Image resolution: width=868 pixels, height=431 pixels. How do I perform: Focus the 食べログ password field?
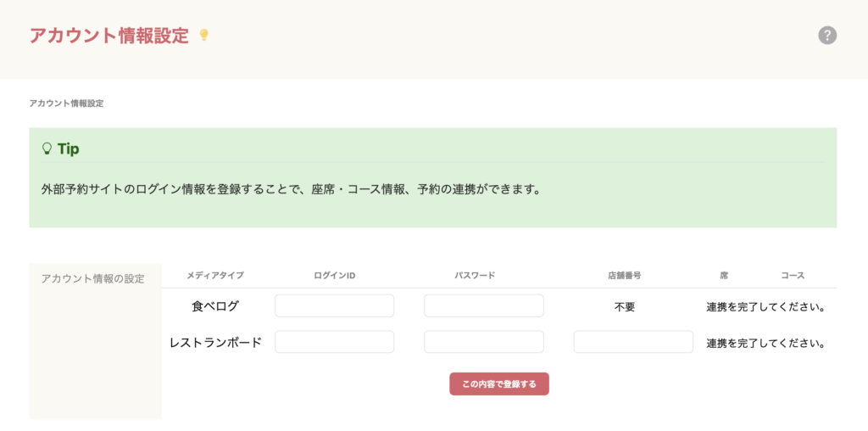[x=483, y=306]
